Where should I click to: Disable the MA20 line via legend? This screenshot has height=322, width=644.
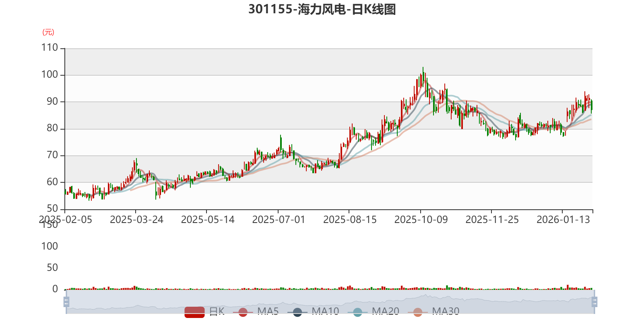(373, 312)
